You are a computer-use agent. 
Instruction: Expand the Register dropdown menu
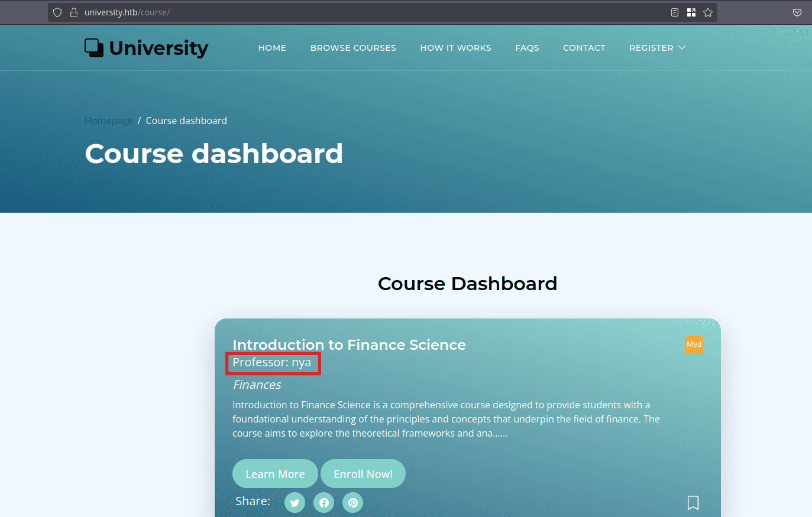pyautogui.click(x=657, y=48)
